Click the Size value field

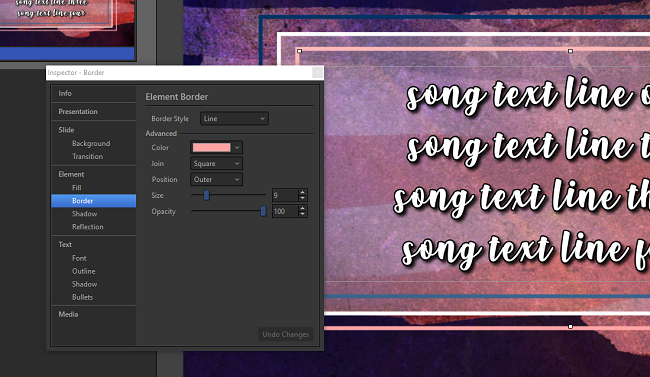pyautogui.click(x=285, y=195)
